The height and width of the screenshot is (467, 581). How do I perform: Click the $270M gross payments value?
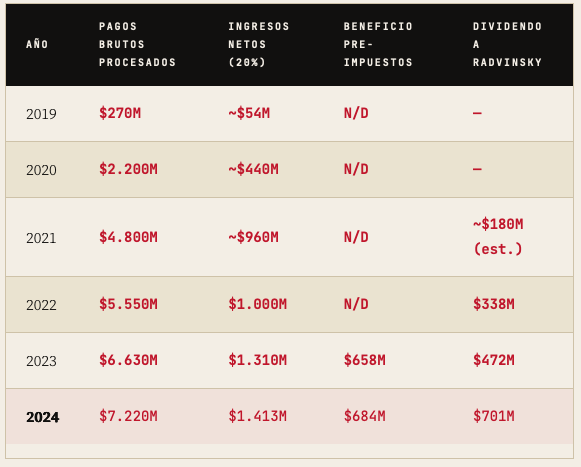(x=120, y=113)
